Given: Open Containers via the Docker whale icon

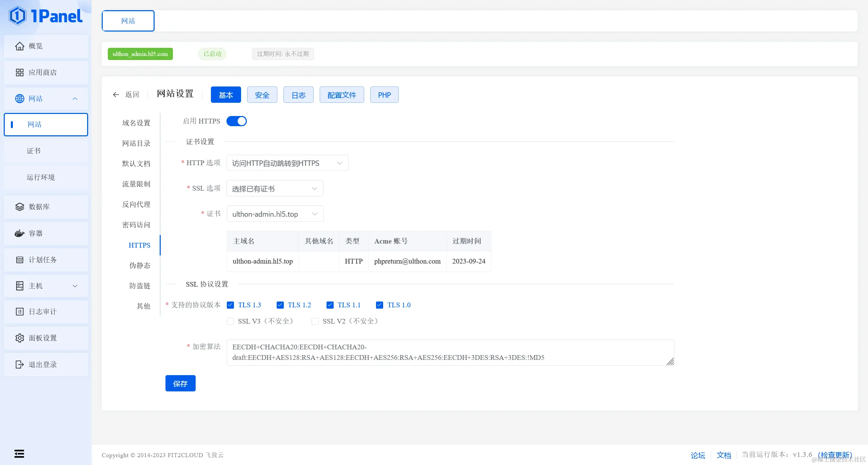Looking at the screenshot, I should tap(20, 233).
